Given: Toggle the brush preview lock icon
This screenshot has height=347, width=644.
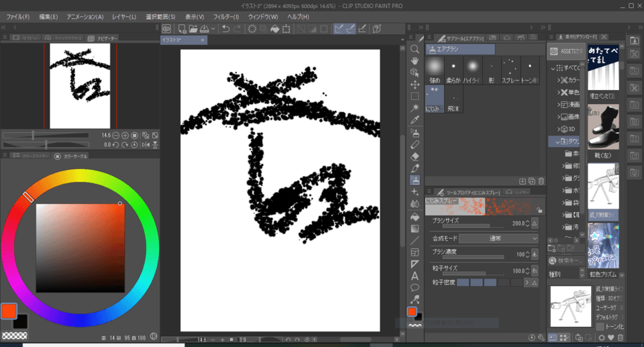Looking at the screenshot, I should click(539, 210).
